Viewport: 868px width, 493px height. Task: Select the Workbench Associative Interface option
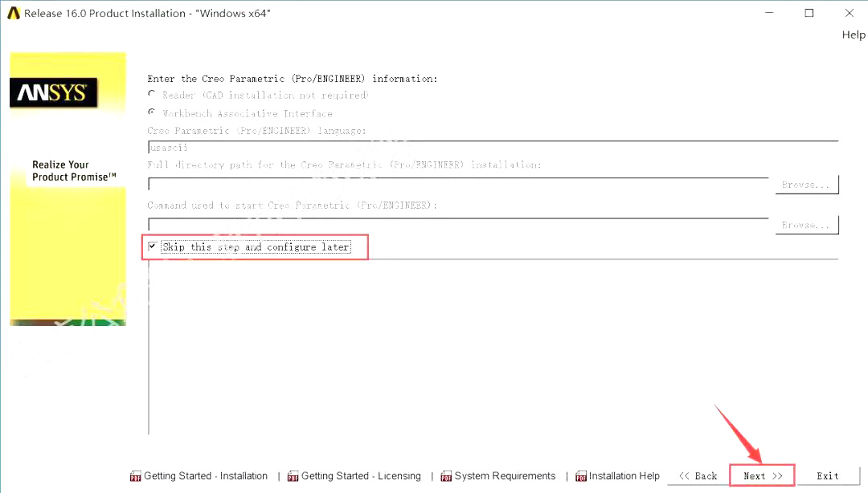(152, 112)
